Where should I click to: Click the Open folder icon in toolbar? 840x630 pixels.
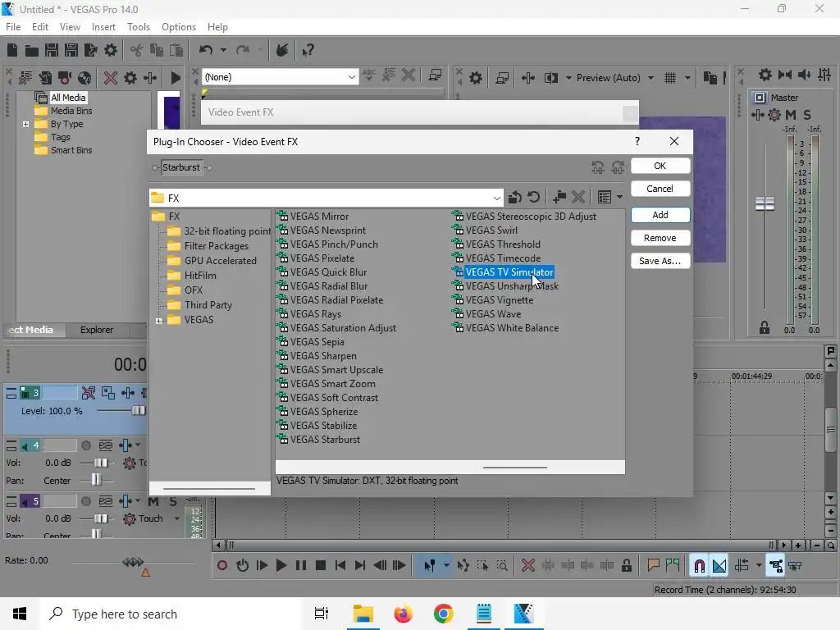click(32, 50)
